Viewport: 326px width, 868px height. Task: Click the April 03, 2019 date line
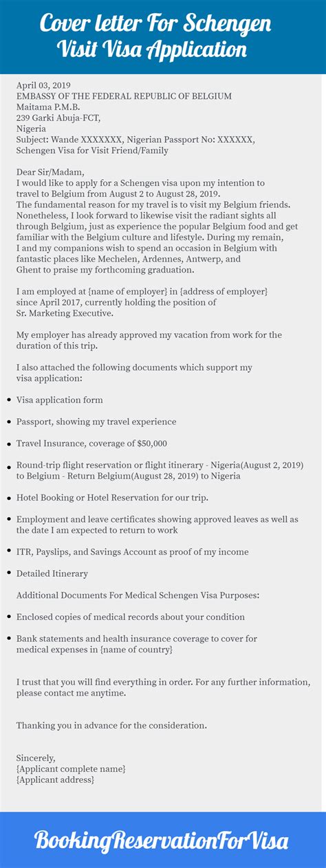tap(44, 85)
